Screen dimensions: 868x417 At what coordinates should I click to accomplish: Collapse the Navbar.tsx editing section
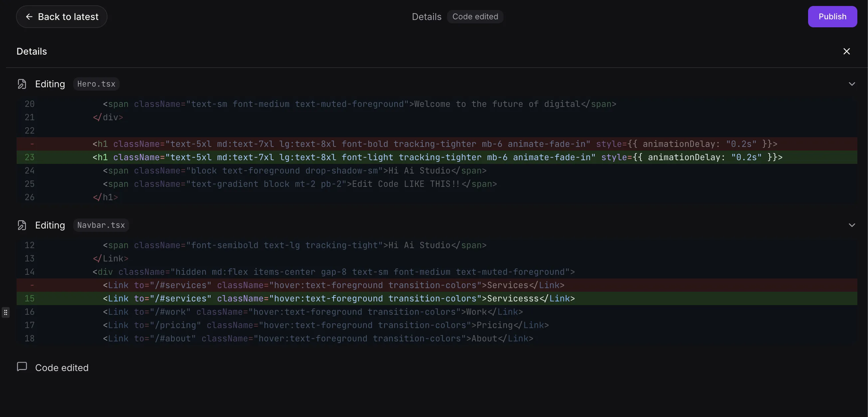coord(852,225)
